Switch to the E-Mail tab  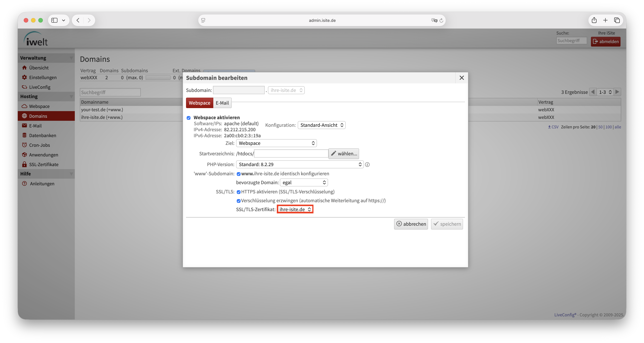pos(222,103)
